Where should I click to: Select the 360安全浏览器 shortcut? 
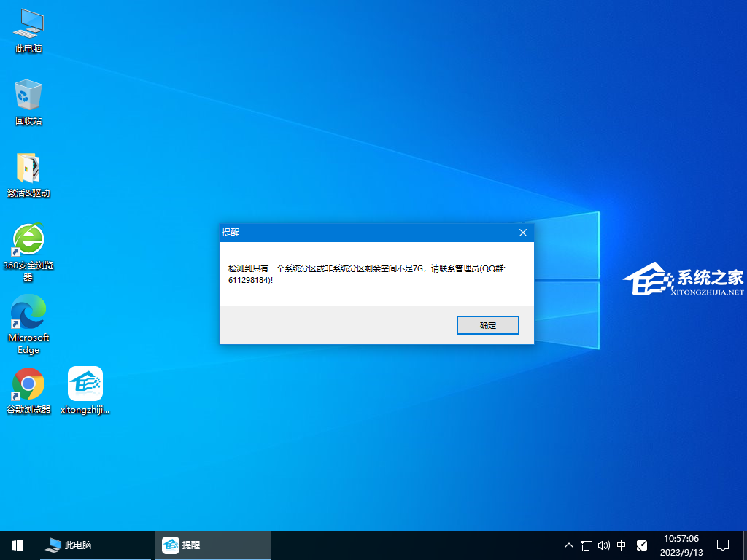(x=28, y=252)
